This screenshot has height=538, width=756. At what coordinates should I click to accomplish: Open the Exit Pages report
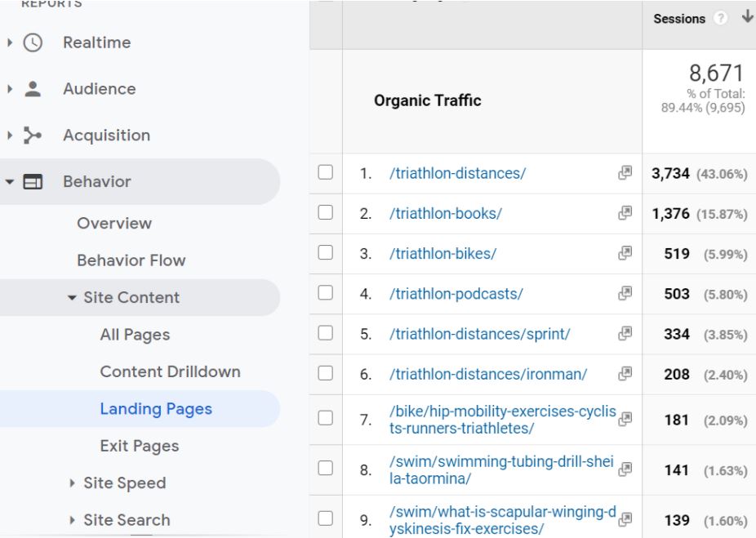(140, 446)
